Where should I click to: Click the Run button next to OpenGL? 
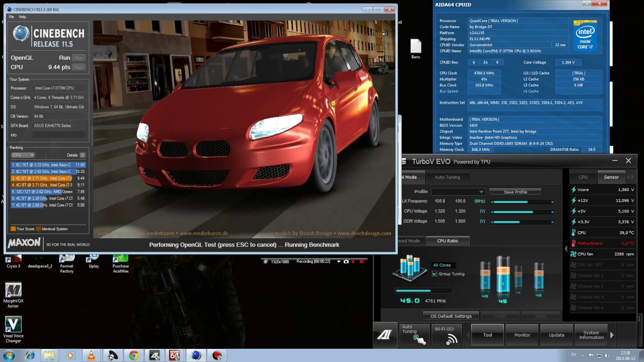point(78,58)
